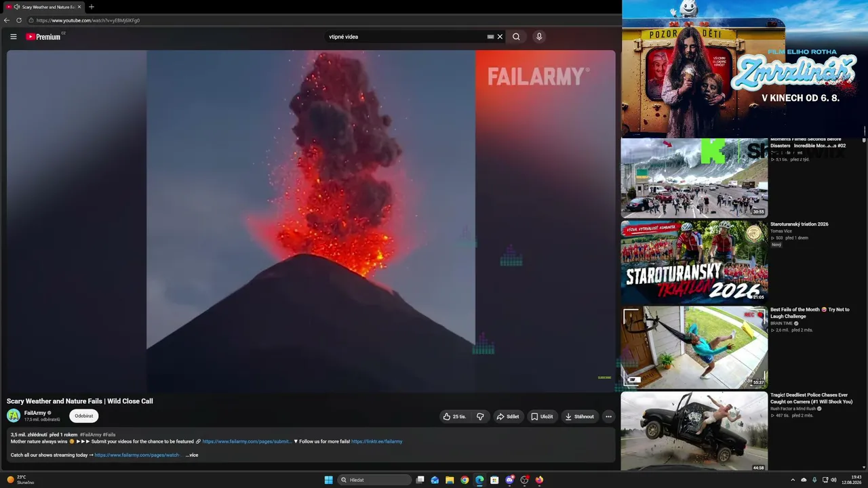The image size is (868, 488).
Task: Open the "Best Fails of the Month" thumbnail
Action: [x=694, y=347]
